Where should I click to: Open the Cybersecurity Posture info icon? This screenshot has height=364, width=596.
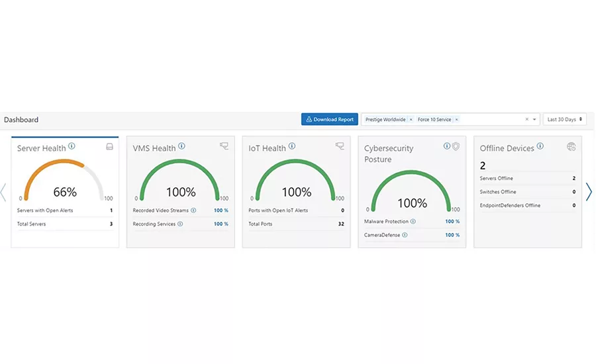[447, 146]
